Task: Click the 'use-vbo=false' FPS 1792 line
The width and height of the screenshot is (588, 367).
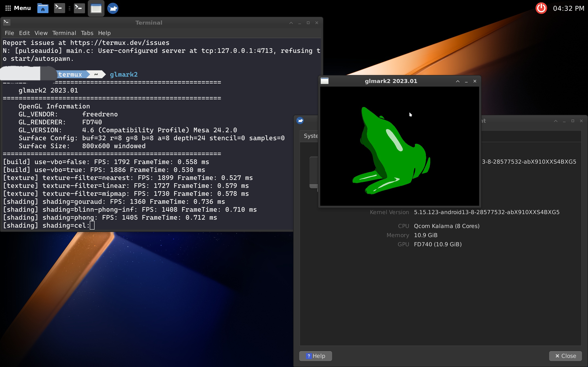Action: coord(106,162)
